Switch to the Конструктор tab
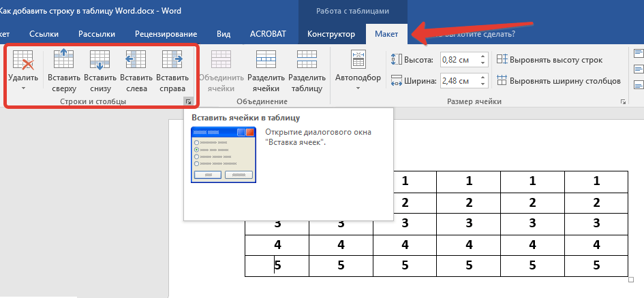644x298 pixels. 331,33
